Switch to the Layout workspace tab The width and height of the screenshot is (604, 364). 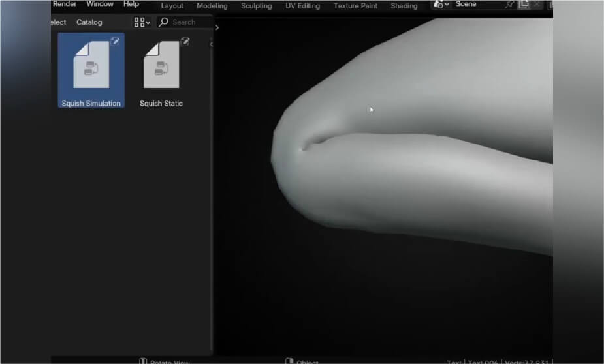172,6
